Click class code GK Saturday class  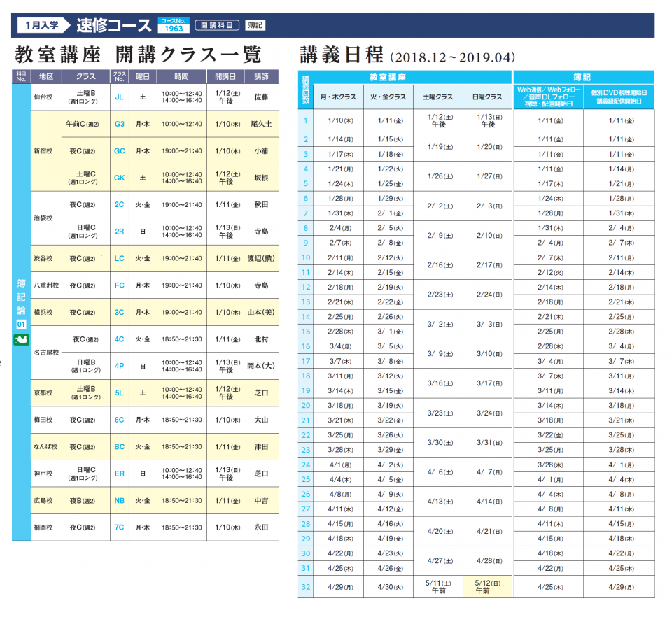coord(120,178)
